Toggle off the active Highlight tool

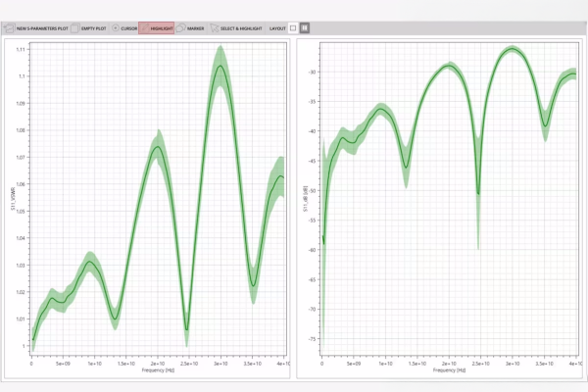(157, 28)
